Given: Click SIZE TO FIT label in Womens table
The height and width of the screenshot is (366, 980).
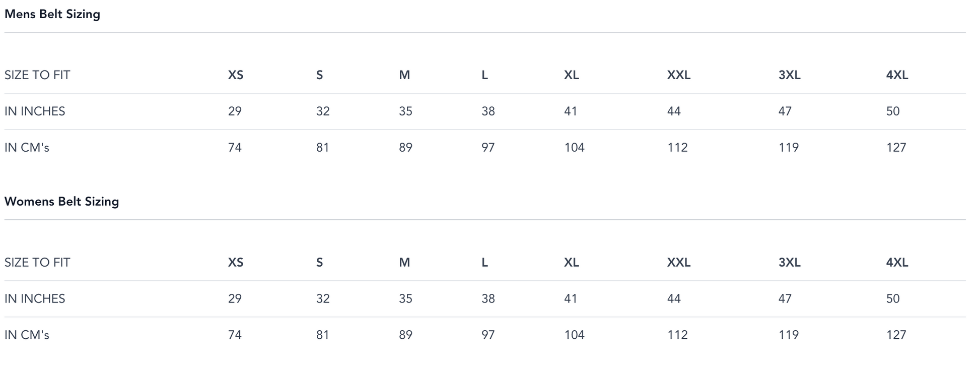Looking at the screenshot, I should (x=37, y=263).
